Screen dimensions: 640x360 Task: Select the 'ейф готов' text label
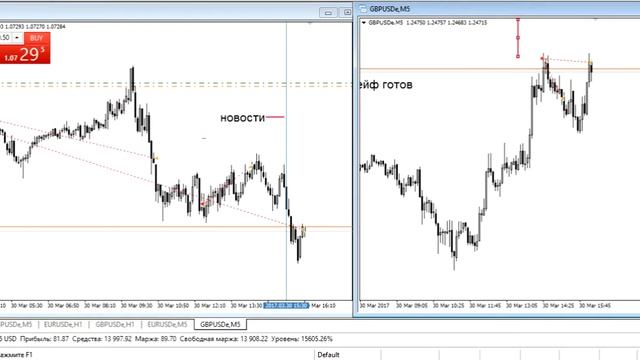(x=386, y=85)
